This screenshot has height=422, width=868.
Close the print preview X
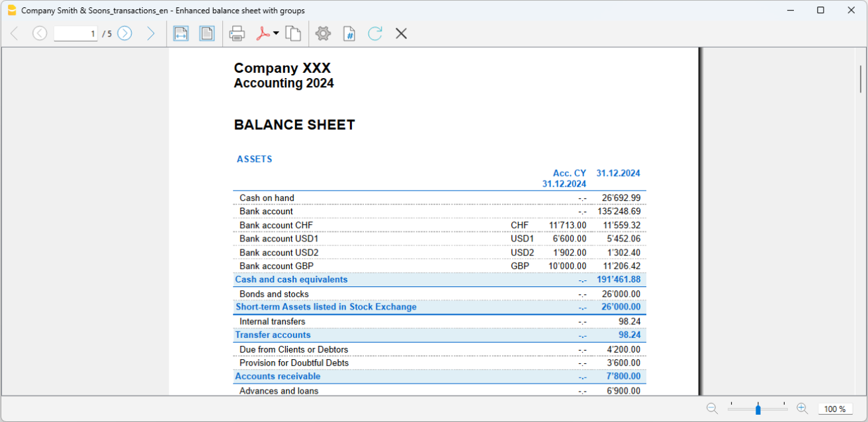click(x=401, y=33)
